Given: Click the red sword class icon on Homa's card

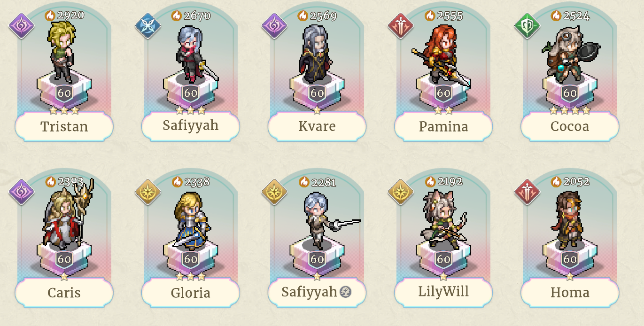Looking at the screenshot, I should click(x=527, y=192).
